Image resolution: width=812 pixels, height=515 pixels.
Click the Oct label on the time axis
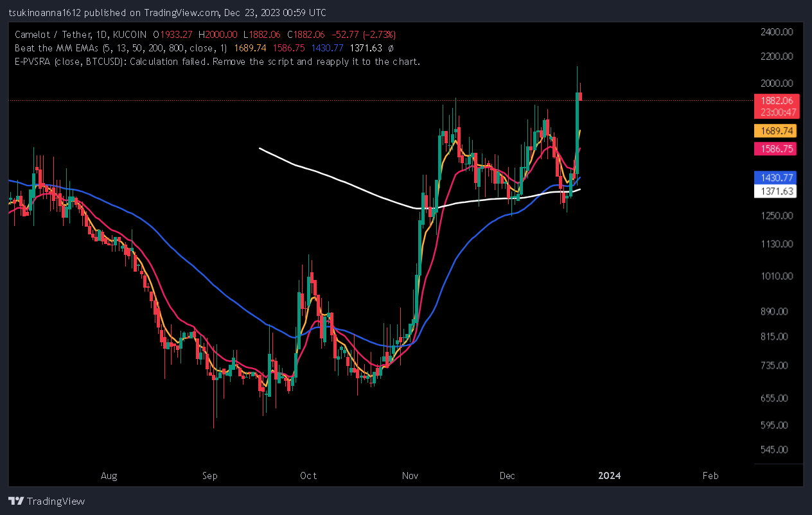[309, 476]
